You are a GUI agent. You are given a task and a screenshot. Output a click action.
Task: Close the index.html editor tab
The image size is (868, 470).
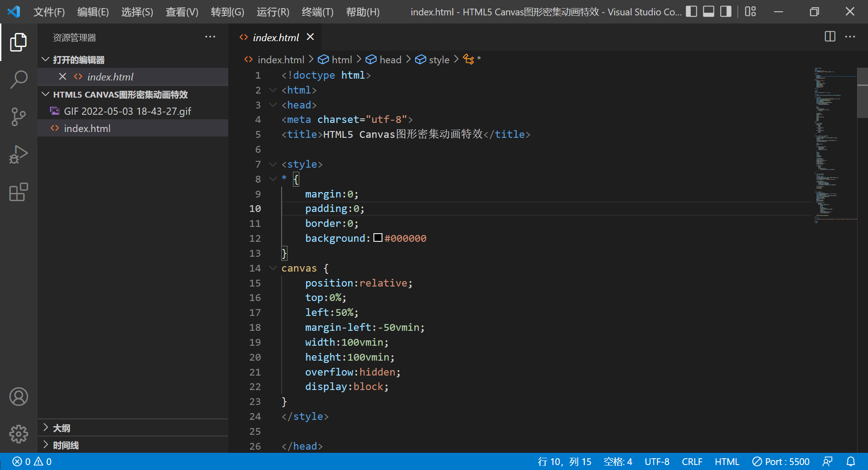pos(310,37)
